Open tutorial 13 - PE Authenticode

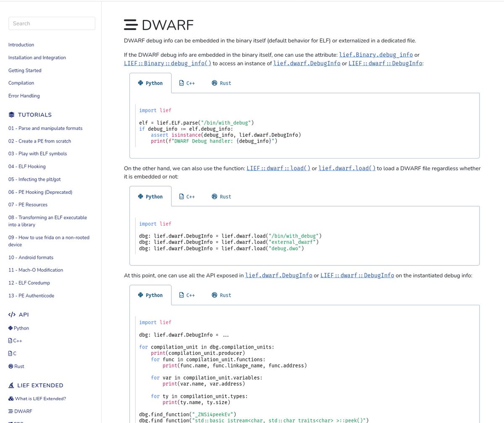pyautogui.click(x=31, y=296)
